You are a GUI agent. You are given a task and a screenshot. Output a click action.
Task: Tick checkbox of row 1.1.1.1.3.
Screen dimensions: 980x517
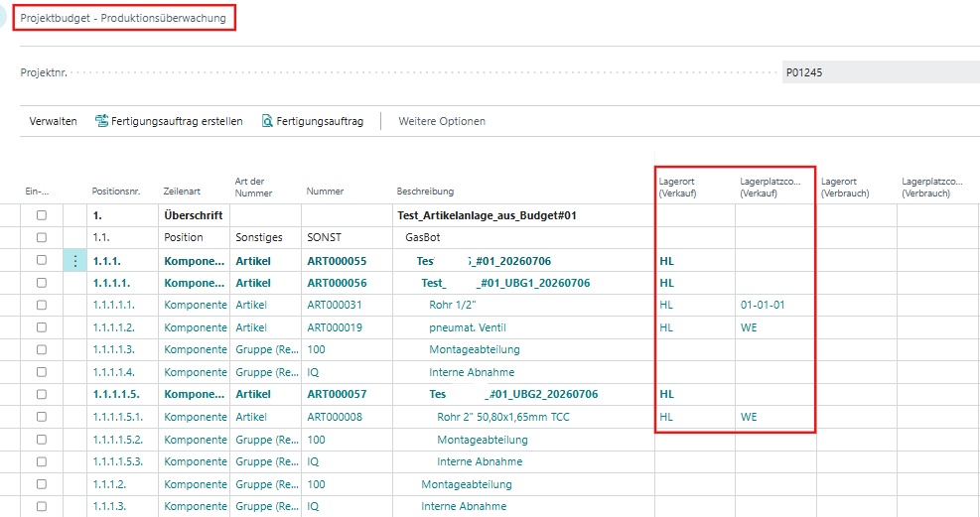pyautogui.click(x=42, y=349)
